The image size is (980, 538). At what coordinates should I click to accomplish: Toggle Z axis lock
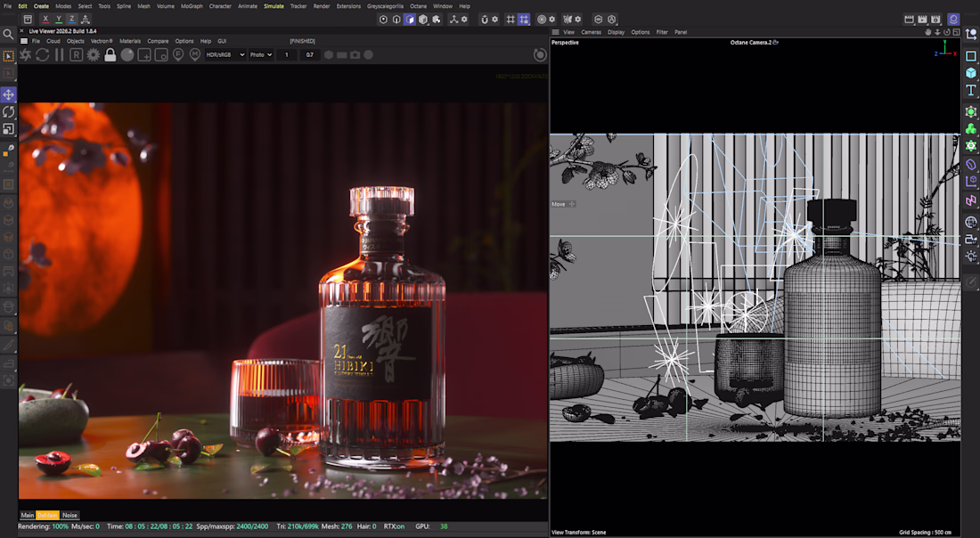72,20
